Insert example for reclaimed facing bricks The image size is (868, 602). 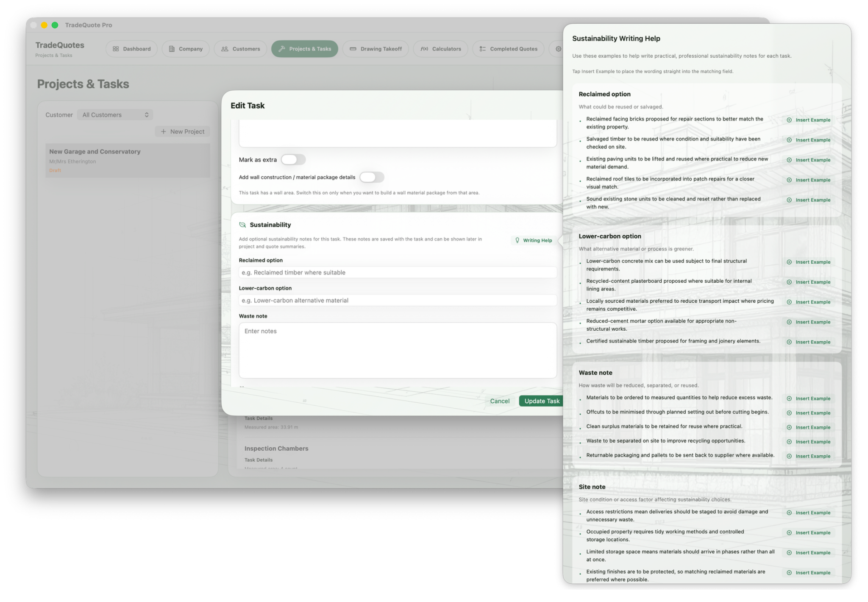coord(809,120)
